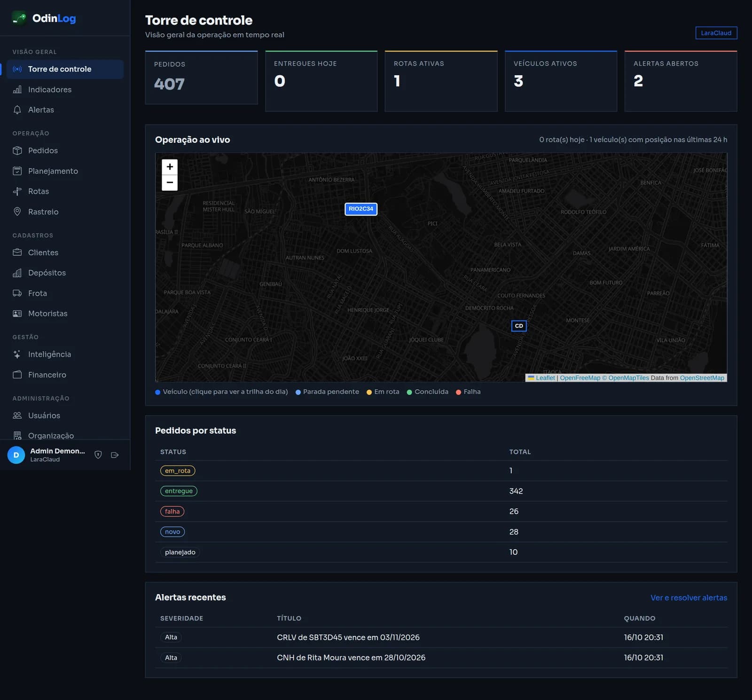This screenshot has height=700, width=752.
Task: Select vehicle marker RIO2C34 on the map
Action: click(361, 209)
